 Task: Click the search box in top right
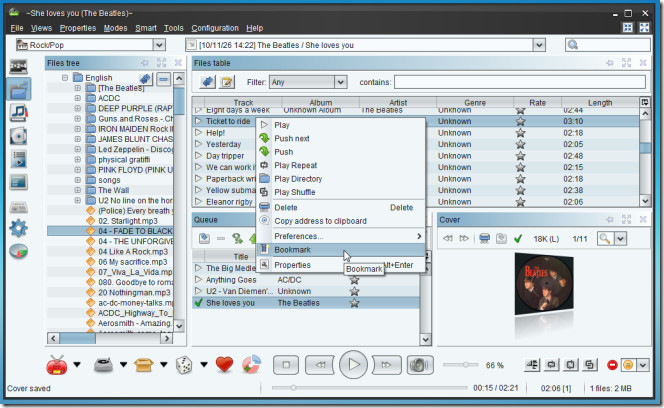pyautogui.click(x=608, y=45)
